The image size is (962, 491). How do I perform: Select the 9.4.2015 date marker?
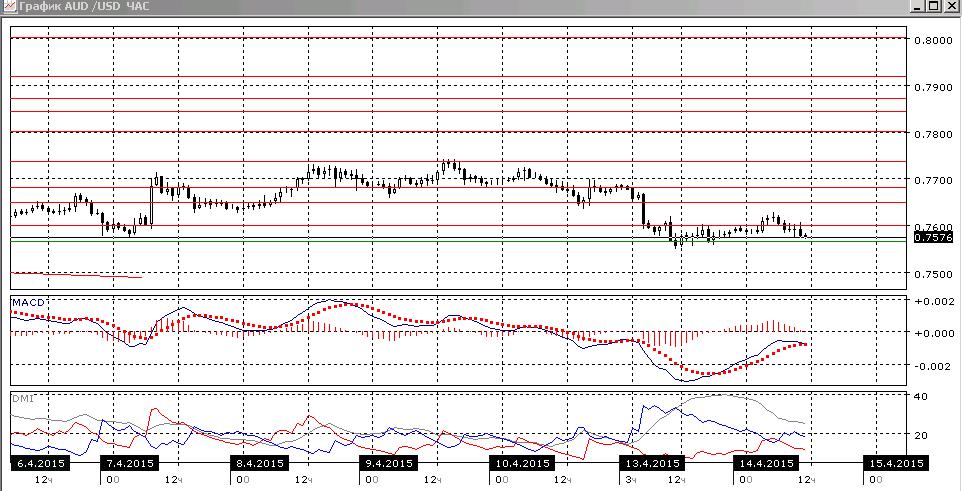point(389,463)
